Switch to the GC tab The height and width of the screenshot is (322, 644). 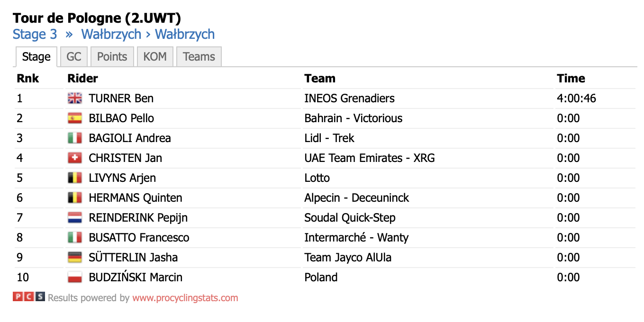74,57
